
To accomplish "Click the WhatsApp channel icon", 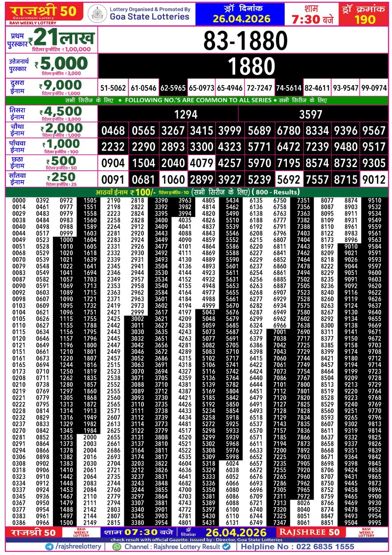I will click(x=117, y=547).
